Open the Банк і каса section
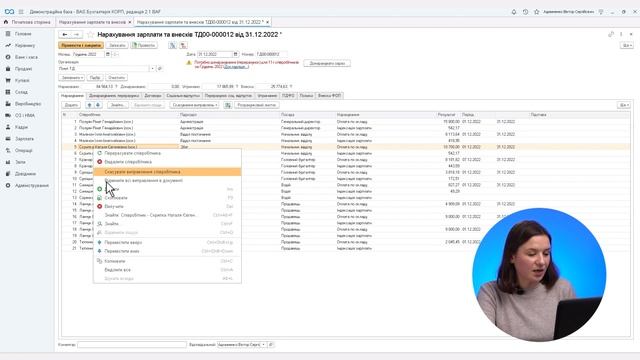The image size is (640, 360). [x=26, y=57]
